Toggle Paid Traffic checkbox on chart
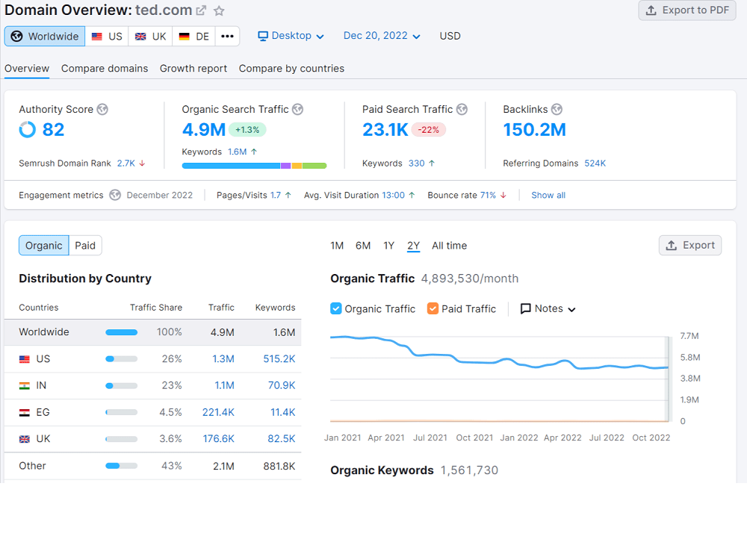Viewport: 747px width, 560px height. (433, 308)
